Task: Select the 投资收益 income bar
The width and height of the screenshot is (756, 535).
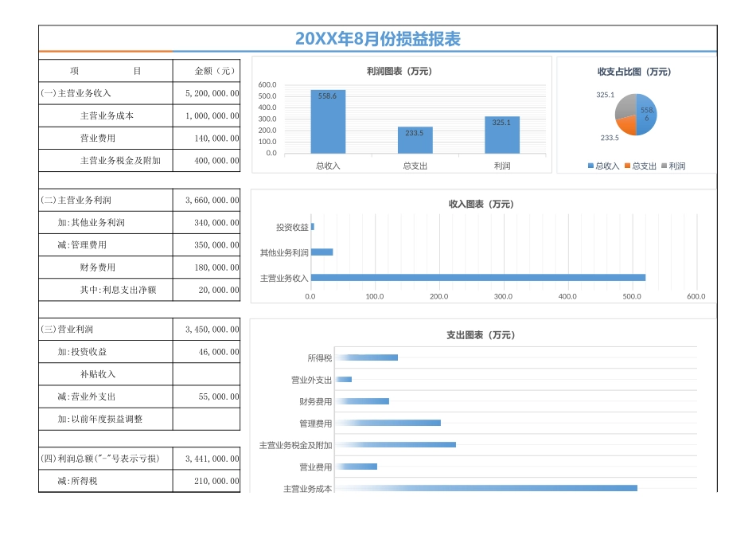Action: click(313, 226)
